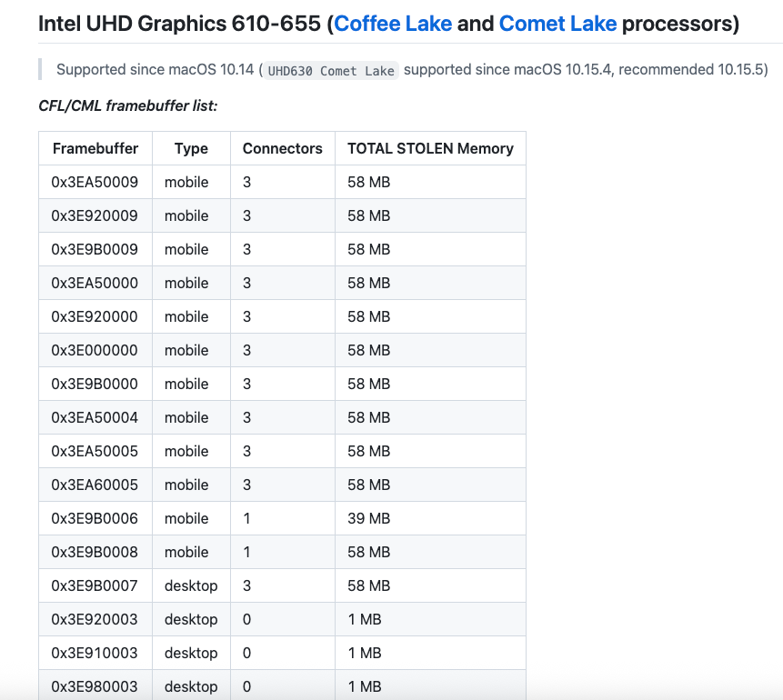The image size is (783, 700).
Task: Click the 39 MB memory cell
Action: pos(430,518)
